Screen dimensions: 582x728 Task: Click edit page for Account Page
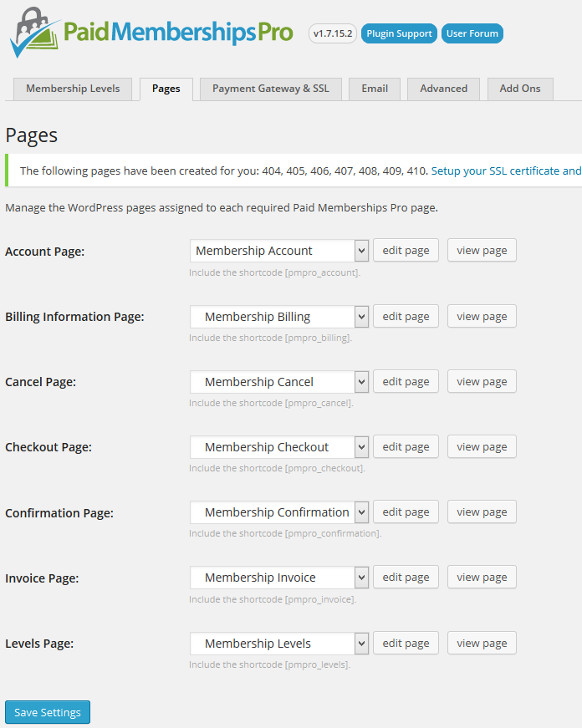point(406,250)
